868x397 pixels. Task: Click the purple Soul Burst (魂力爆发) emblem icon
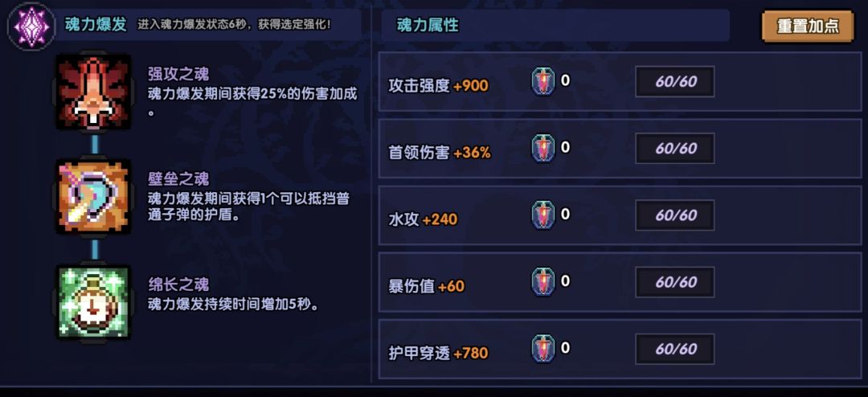31,26
